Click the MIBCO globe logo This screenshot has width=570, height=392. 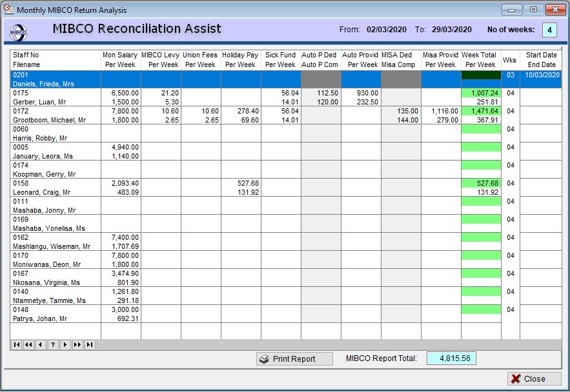click(x=18, y=32)
